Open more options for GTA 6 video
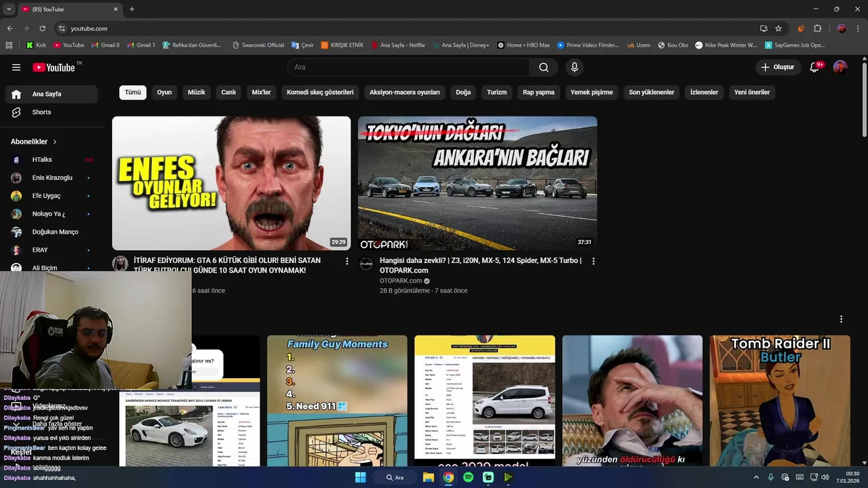 click(x=347, y=261)
